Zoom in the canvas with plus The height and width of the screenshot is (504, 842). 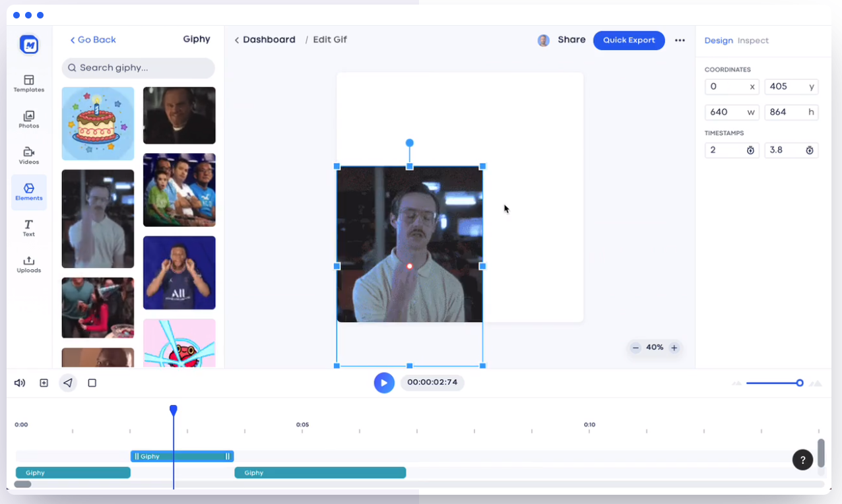tap(674, 348)
